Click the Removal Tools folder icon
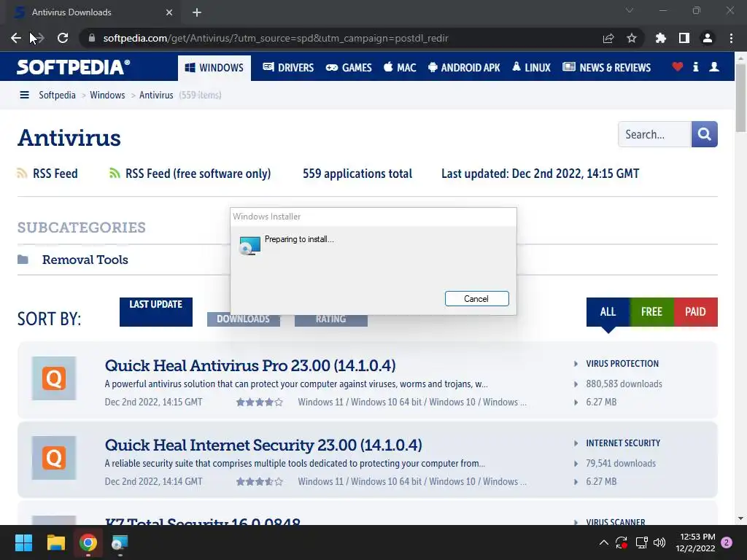 tap(23, 260)
